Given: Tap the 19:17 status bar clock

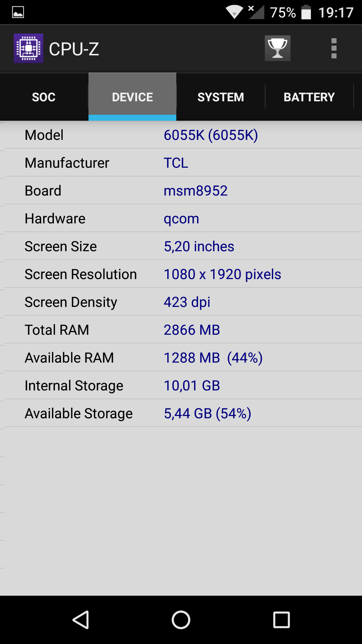Looking at the screenshot, I should click(336, 13).
